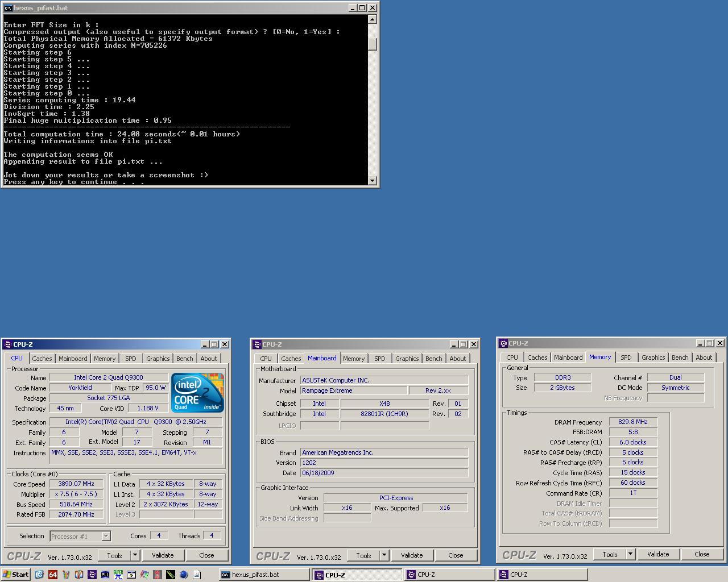The image size is (728, 582).
Task: Select SPD tab in CPU window
Action: (131, 359)
